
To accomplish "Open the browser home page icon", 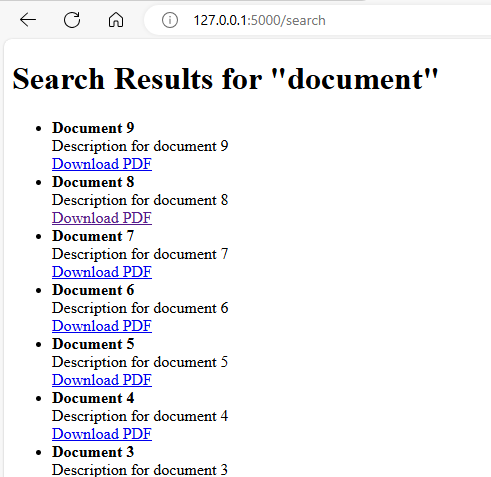I will click(116, 20).
